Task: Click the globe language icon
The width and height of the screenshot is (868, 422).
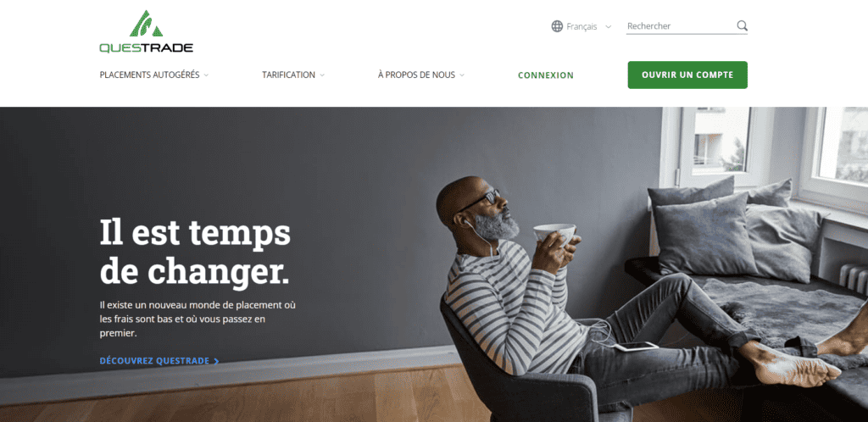Action: coord(557,26)
